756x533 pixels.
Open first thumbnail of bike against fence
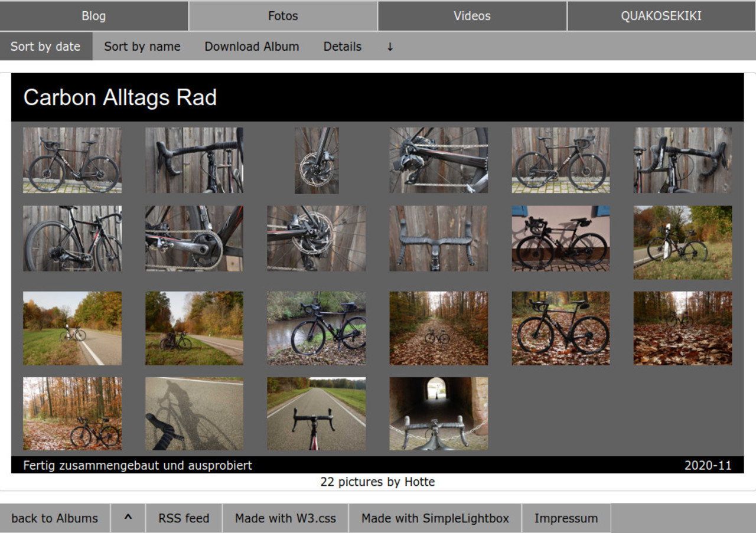pos(72,160)
